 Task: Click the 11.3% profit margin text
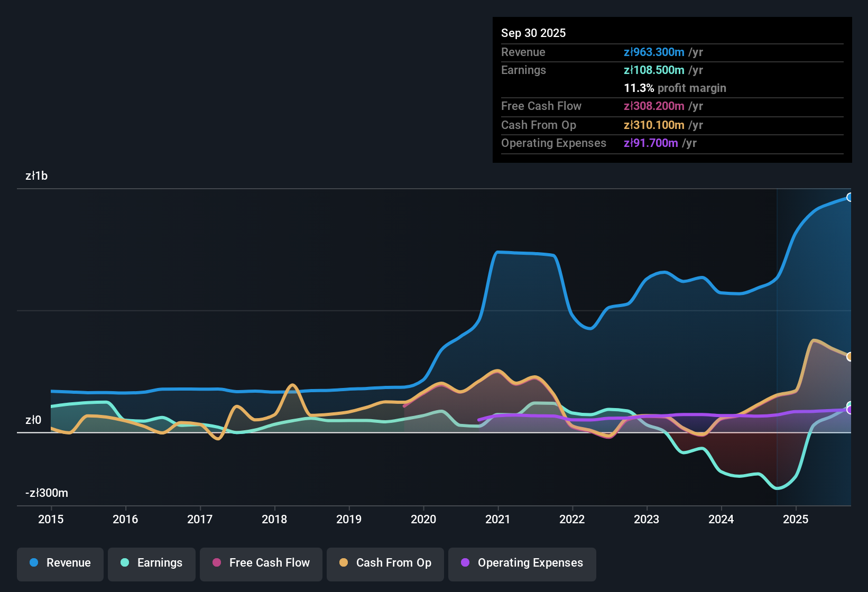(x=675, y=88)
